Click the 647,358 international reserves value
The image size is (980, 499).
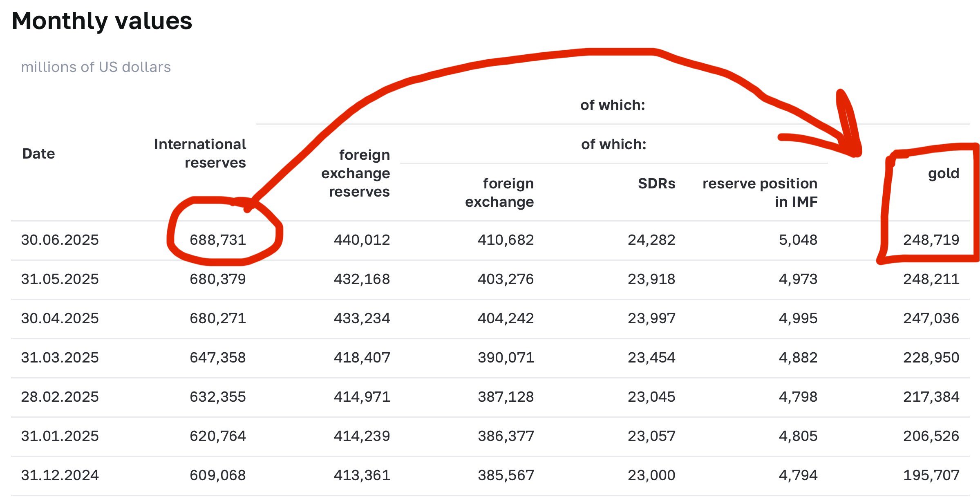[x=218, y=358]
